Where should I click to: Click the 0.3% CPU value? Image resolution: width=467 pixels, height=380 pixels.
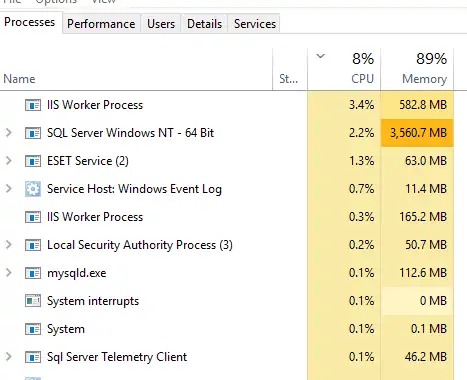(x=361, y=217)
